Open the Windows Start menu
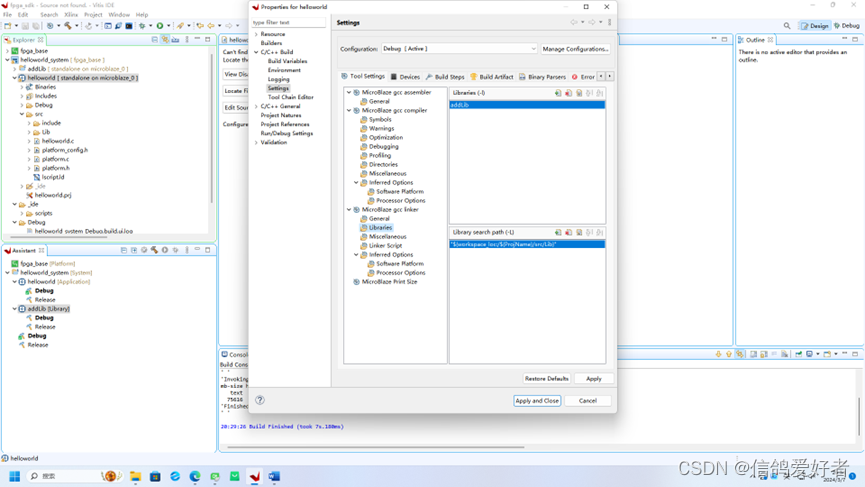This screenshot has width=865, height=487. pyautogui.click(x=15, y=477)
